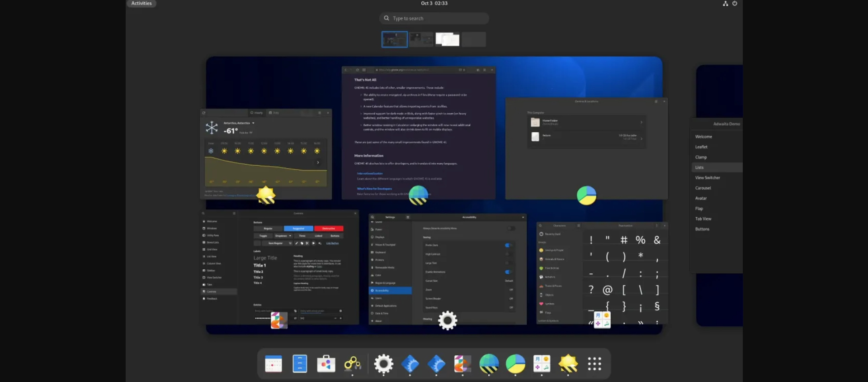
Task: Click the refresh icon in Weather window
Action: tap(204, 113)
